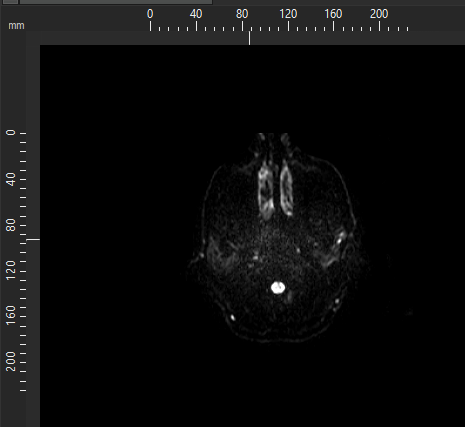Click the right elongated bright structure in scan
The height and width of the screenshot is (427, 465).
(286, 188)
